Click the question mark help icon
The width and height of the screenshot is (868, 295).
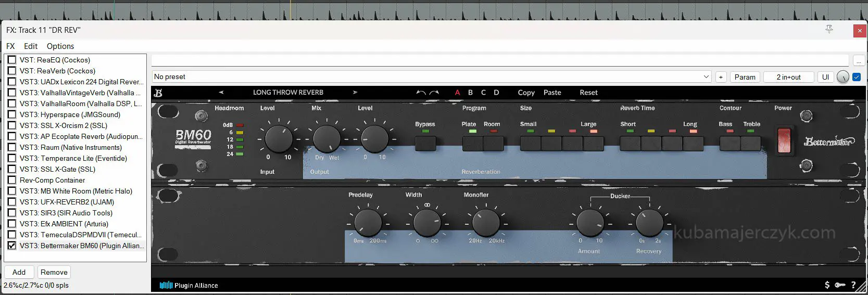[853, 285]
